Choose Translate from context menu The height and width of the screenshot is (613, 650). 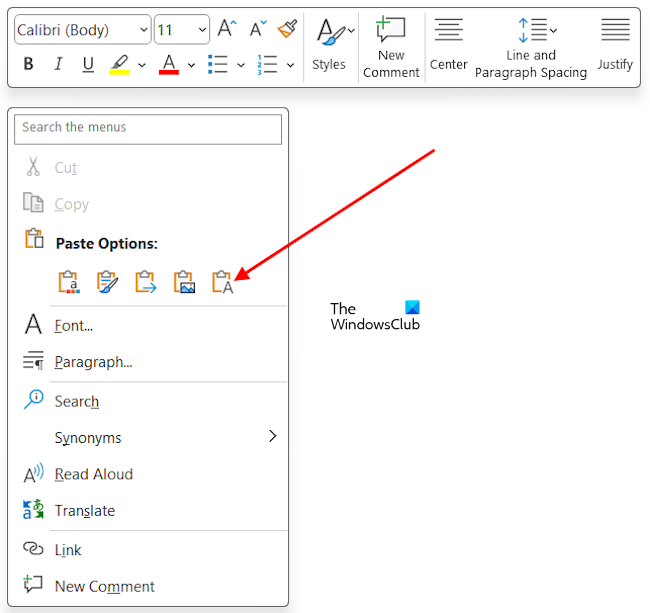coord(148,510)
